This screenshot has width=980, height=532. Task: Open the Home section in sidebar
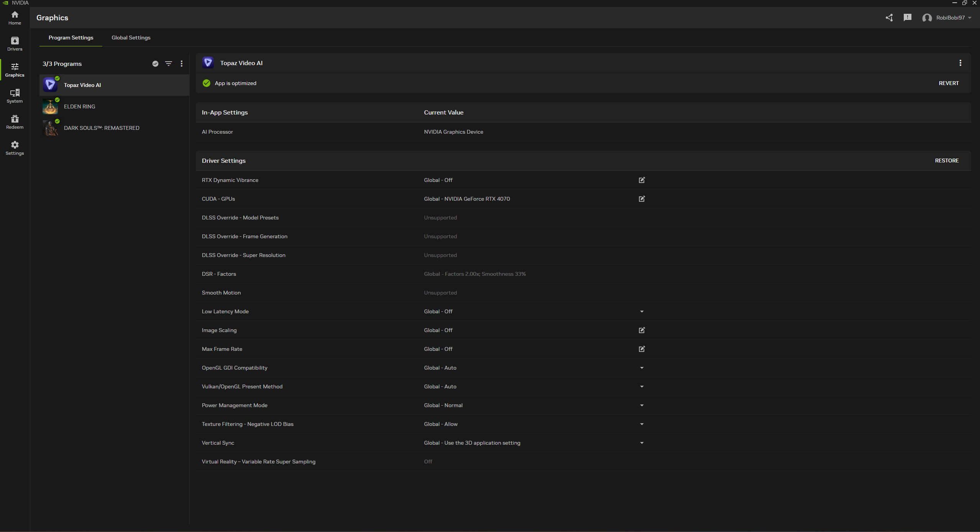15,18
